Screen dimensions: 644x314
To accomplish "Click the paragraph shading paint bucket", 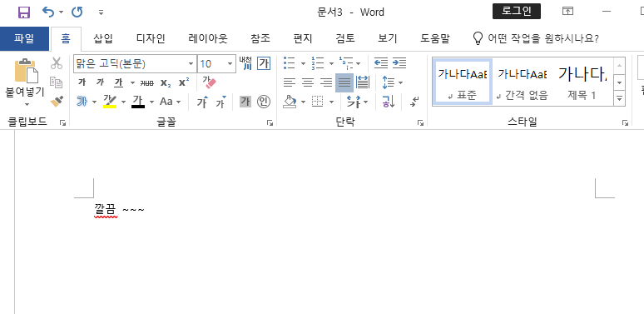I will click(290, 102).
